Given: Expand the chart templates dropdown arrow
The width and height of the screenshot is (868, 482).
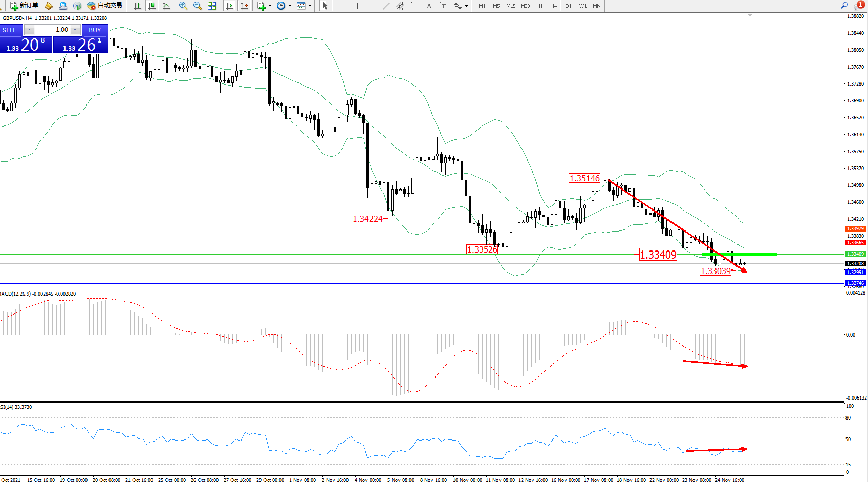Looking at the screenshot, I should click(x=310, y=6).
